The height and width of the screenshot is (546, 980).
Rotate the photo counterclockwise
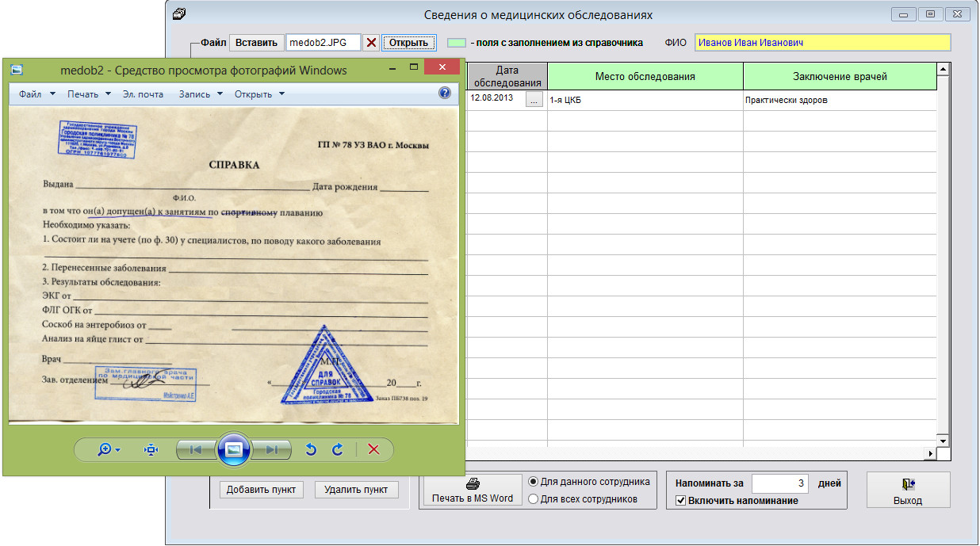tap(311, 449)
